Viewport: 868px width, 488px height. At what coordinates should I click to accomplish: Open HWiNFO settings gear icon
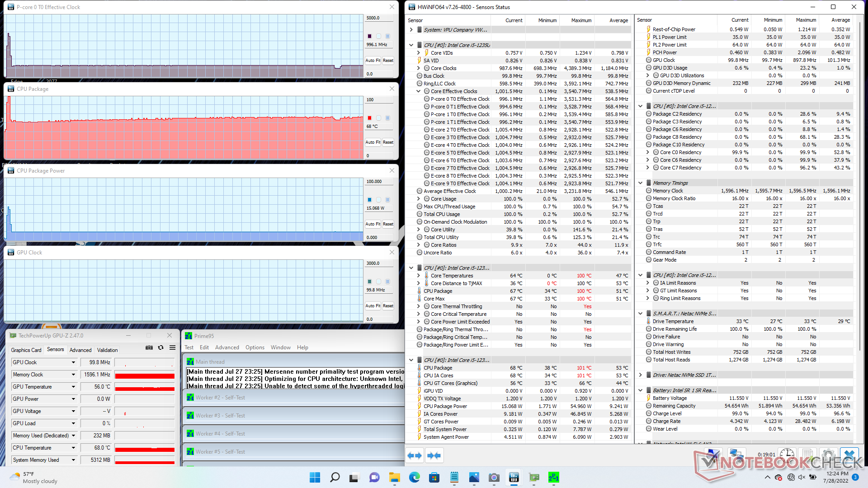[x=829, y=455]
